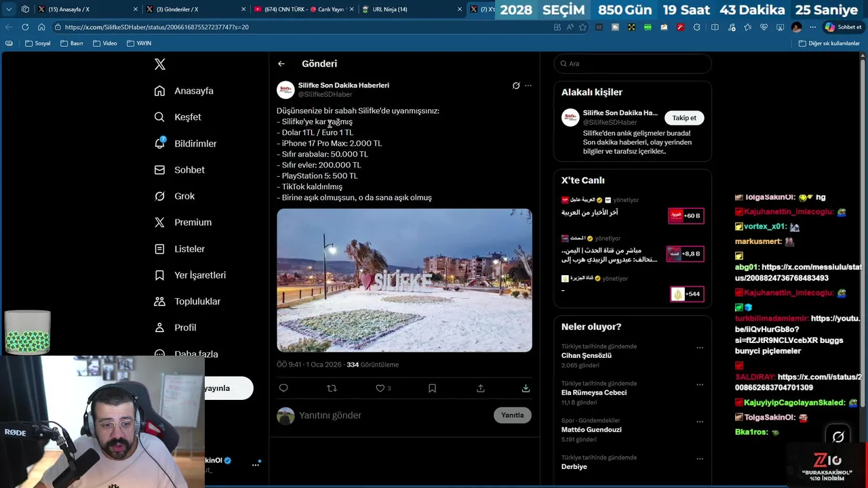Open the +60 B live broadcast
Viewport: 868px width, 488px height.
686,216
